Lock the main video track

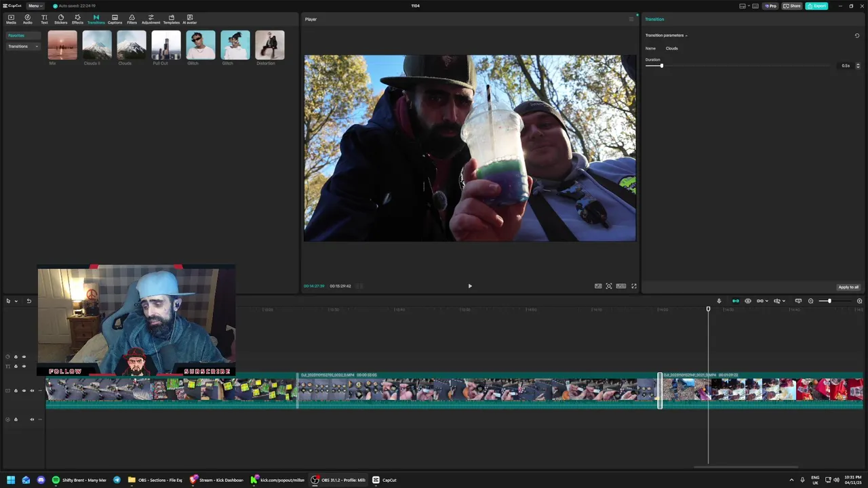[16, 390]
